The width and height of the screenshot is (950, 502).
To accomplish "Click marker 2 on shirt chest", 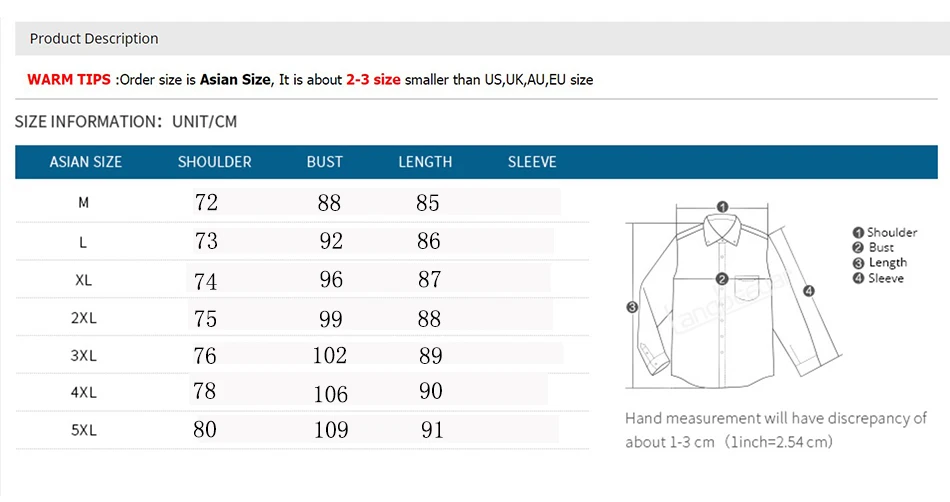I will tap(722, 279).
